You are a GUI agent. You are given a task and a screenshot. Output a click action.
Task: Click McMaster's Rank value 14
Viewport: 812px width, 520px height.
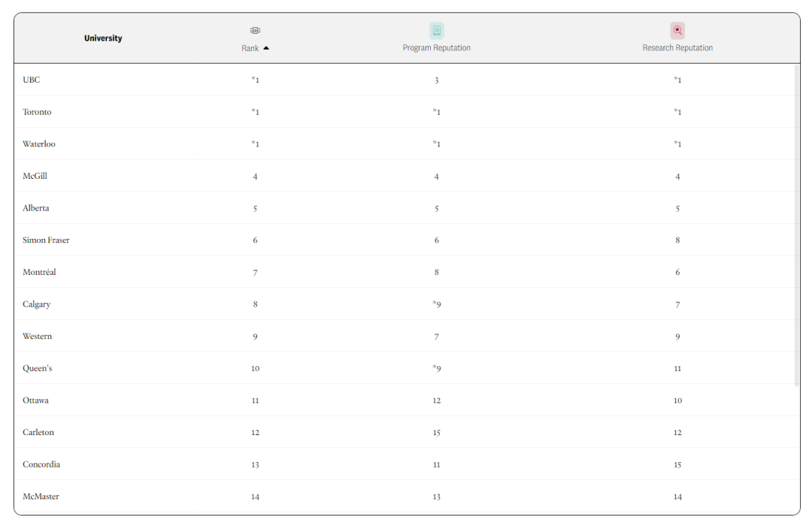pos(256,497)
